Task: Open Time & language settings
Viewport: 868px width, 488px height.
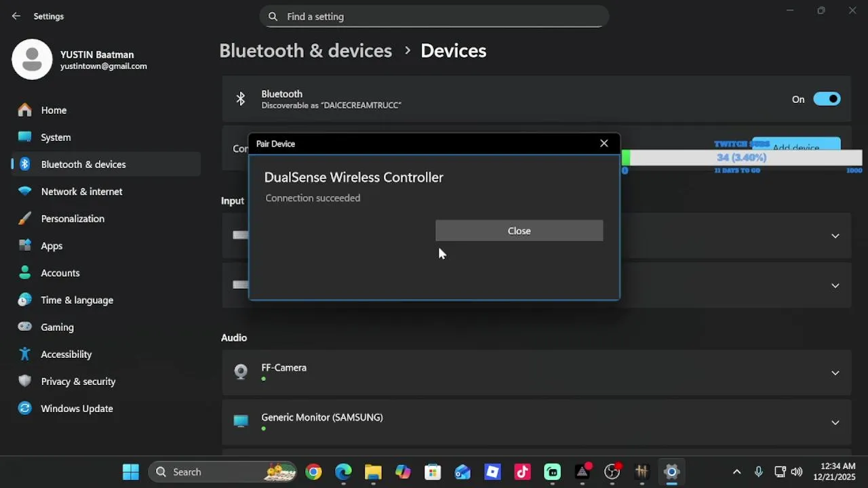Action: point(106,300)
